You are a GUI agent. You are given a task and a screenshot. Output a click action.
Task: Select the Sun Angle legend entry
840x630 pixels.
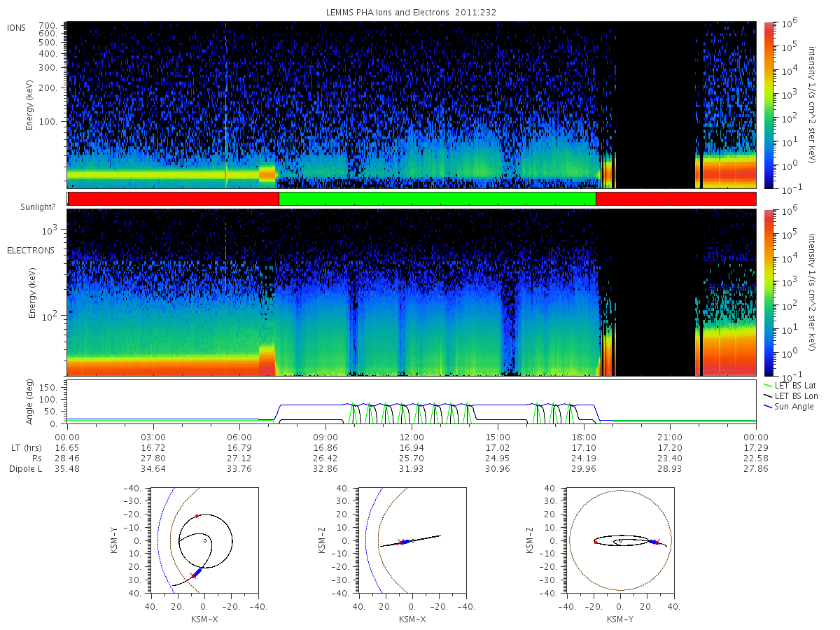(790, 407)
